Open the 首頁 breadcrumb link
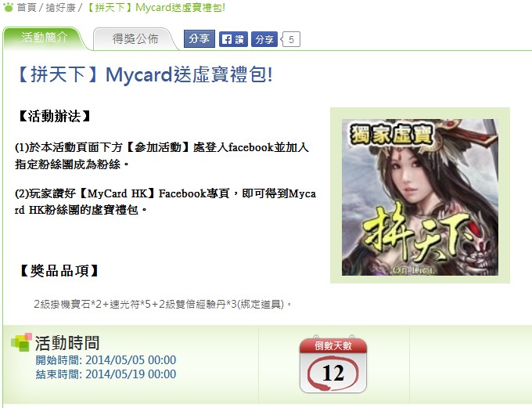532x408 pixels. (x=27, y=8)
